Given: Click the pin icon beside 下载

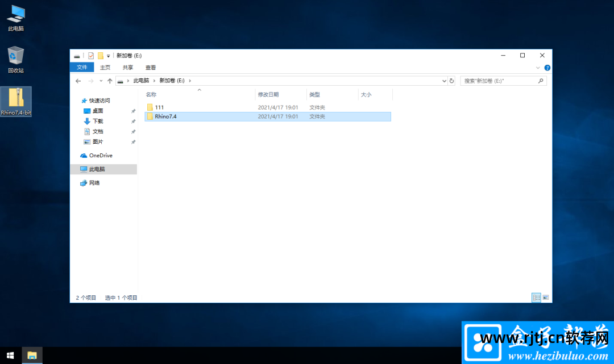Looking at the screenshot, I should click(x=133, y=121).
